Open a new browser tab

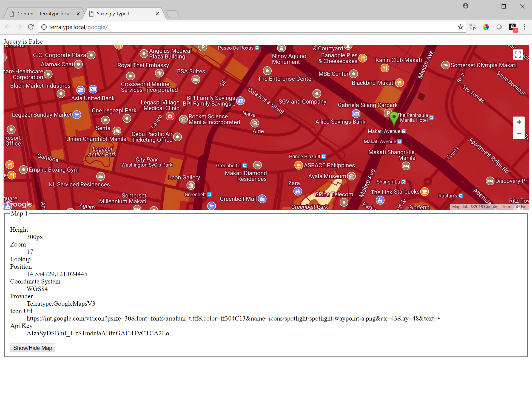pyautogui.click(x=173, y=14)
